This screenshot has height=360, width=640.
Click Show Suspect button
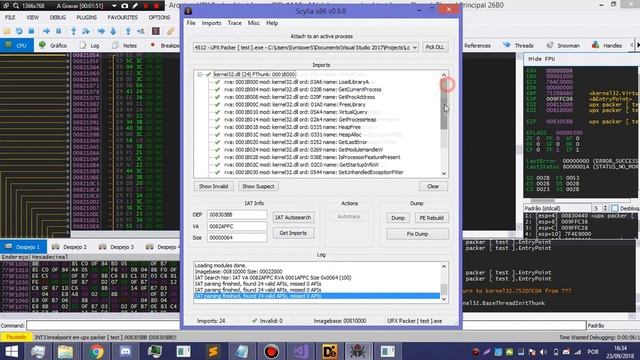(x=258, y=187)
